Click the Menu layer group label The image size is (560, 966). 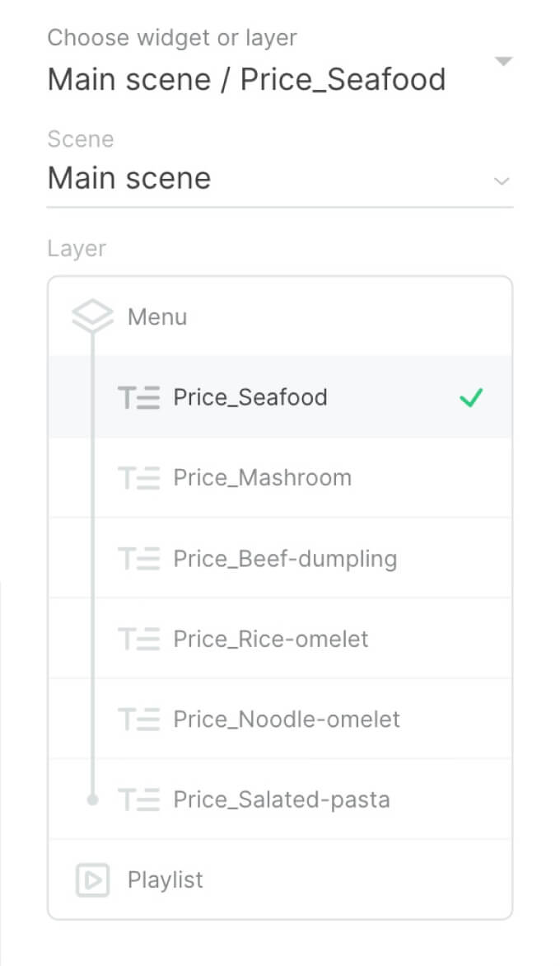157,316
